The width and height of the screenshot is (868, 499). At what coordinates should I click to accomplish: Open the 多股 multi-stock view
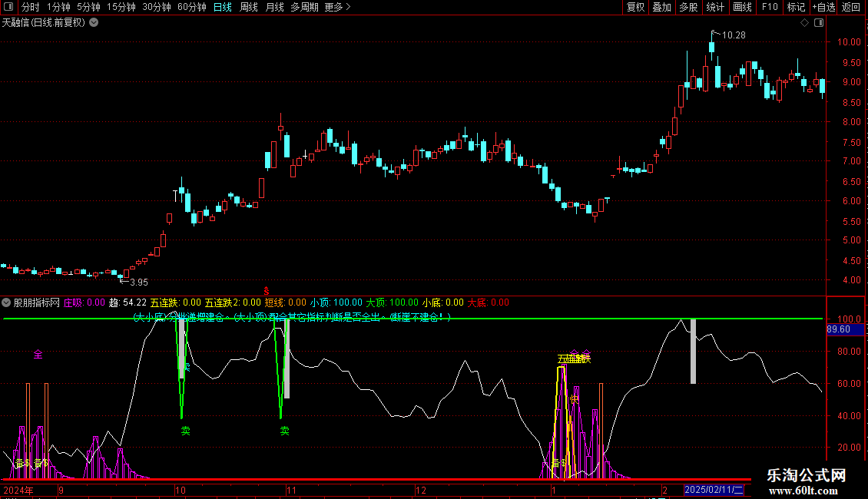pyautogui.click(x=689, y=7)
